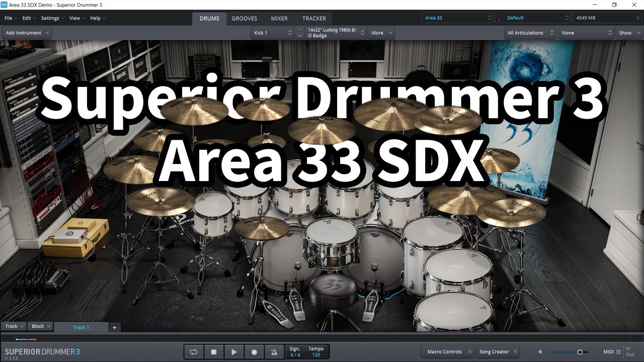Click the china cymbal on far left

160,201
